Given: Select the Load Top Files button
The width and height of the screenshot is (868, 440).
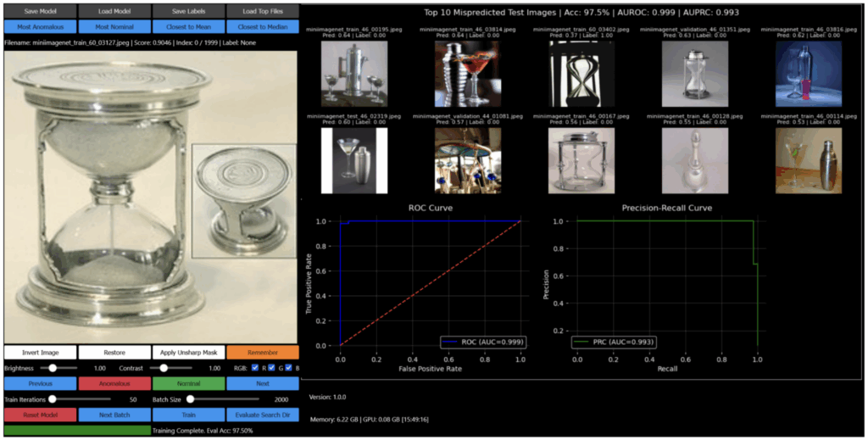Looking at the screenshot, I should tap(263, 11).
